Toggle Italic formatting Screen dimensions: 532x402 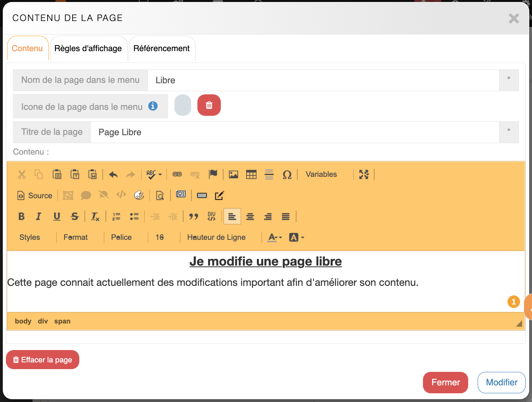[x=38, y=216]
